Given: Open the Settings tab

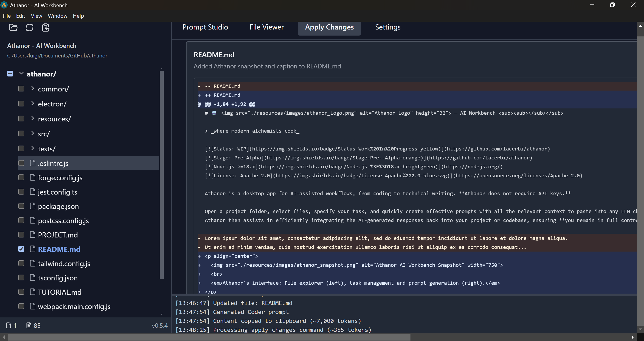Looking at the screenshot, I should tap(388, 27).
